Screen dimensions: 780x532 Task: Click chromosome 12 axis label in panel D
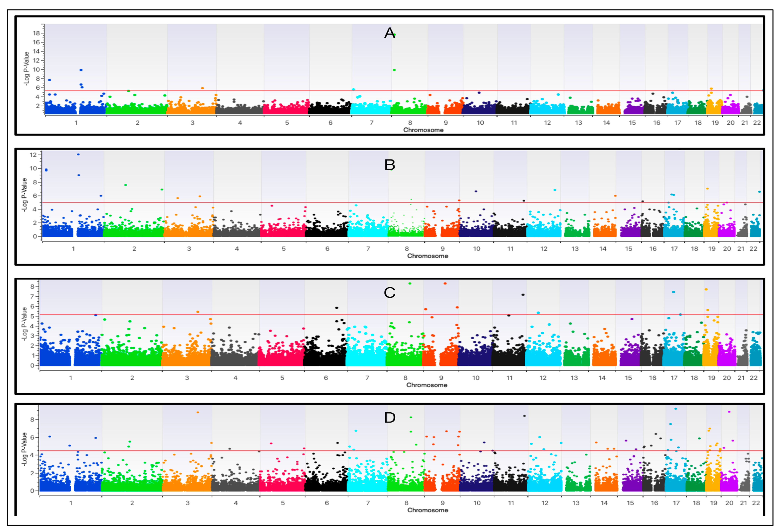545,503
